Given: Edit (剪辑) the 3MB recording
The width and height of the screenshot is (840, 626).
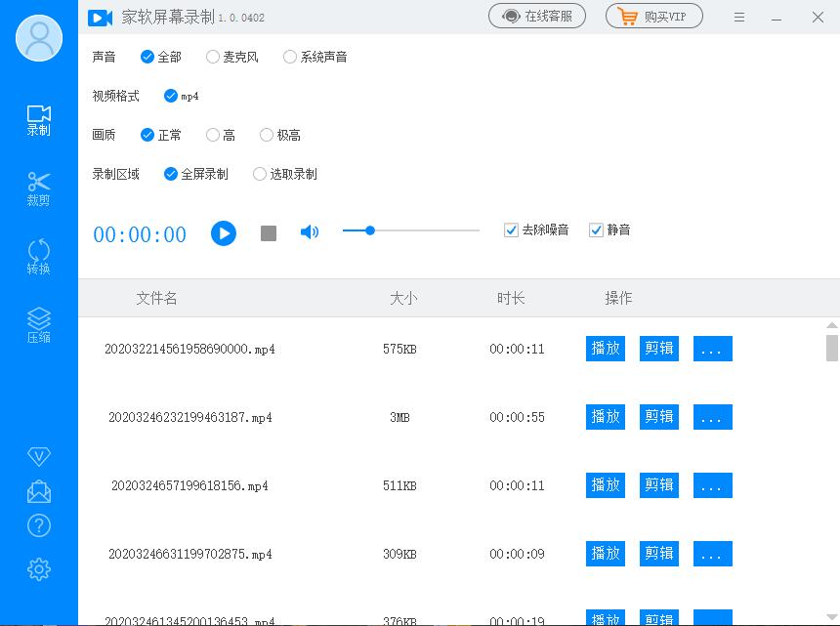Looking at the screenshot, I should pyautogui.click(x=659, y=417).
